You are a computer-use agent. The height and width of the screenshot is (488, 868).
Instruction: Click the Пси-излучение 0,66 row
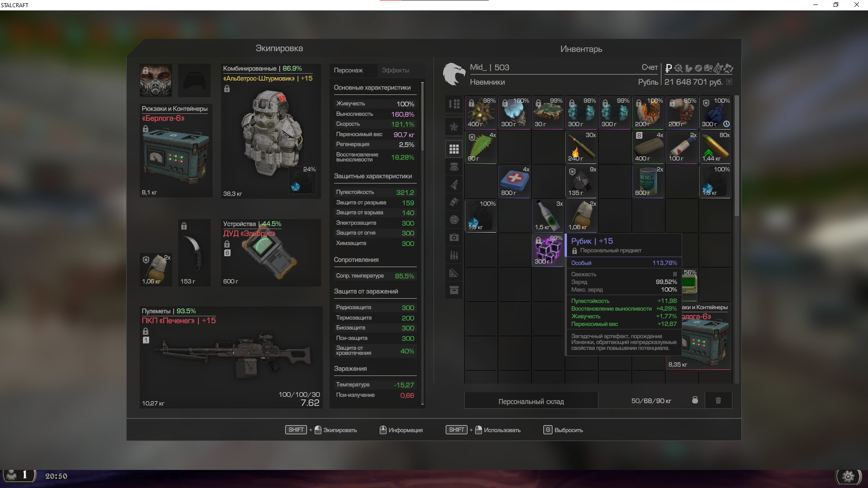click(x=375, y=395)
